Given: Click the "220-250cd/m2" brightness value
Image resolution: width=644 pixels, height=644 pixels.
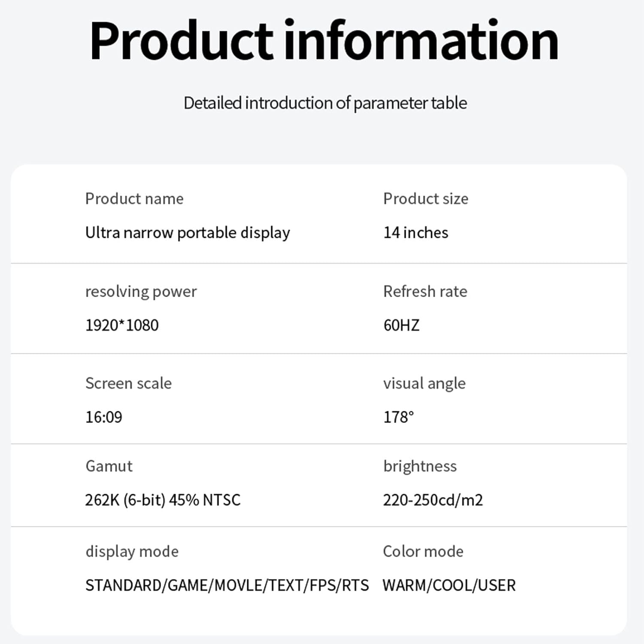Looking at the screenshot, I should pyautogui.click(x=433, y=500).
